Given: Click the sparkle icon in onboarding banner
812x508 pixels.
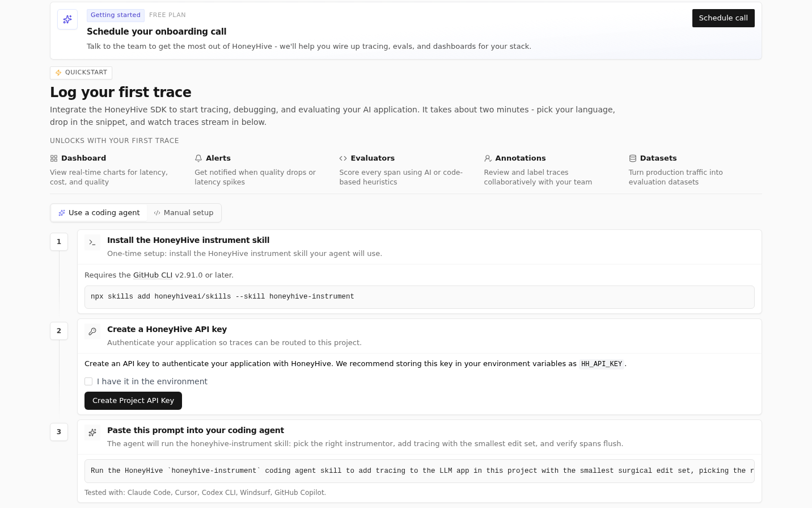Looking at the screenshot, I should point(67,19).
